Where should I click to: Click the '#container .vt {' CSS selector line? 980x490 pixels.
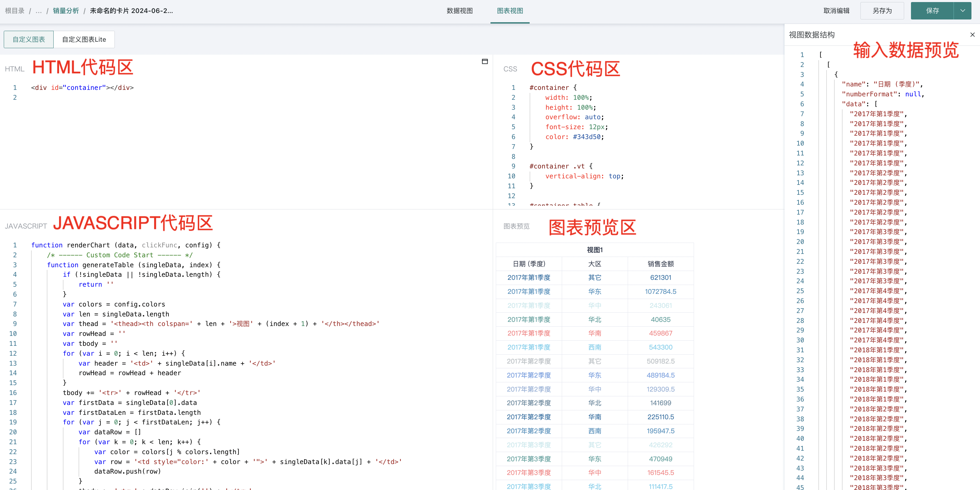pyautogui.click(x=561, y=166)
